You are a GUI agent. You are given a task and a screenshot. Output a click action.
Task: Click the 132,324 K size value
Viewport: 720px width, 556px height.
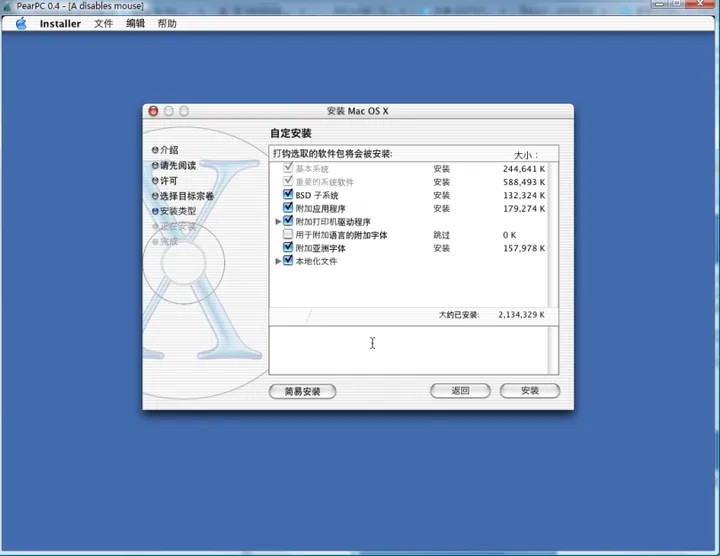(524, 196)
